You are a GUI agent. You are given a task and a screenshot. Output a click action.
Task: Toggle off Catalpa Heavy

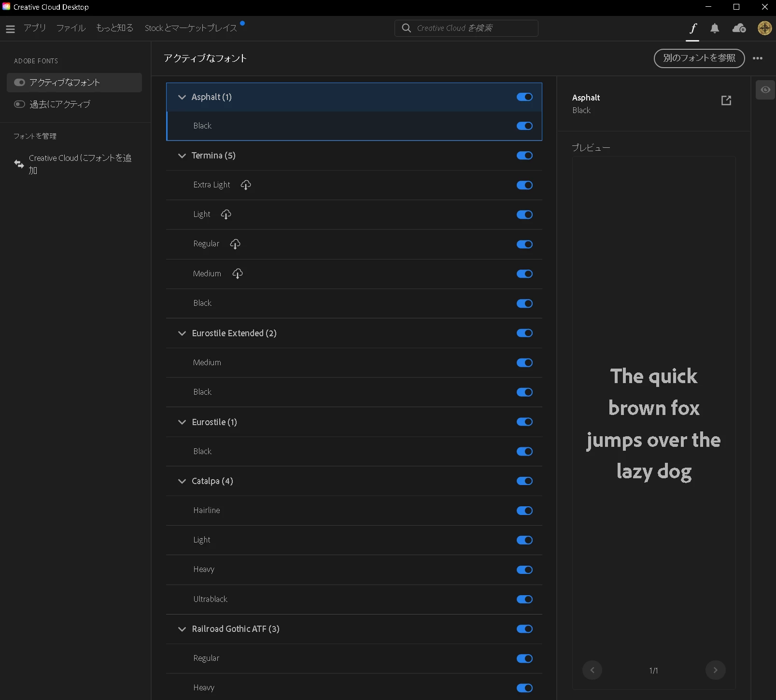pos(524,570)
